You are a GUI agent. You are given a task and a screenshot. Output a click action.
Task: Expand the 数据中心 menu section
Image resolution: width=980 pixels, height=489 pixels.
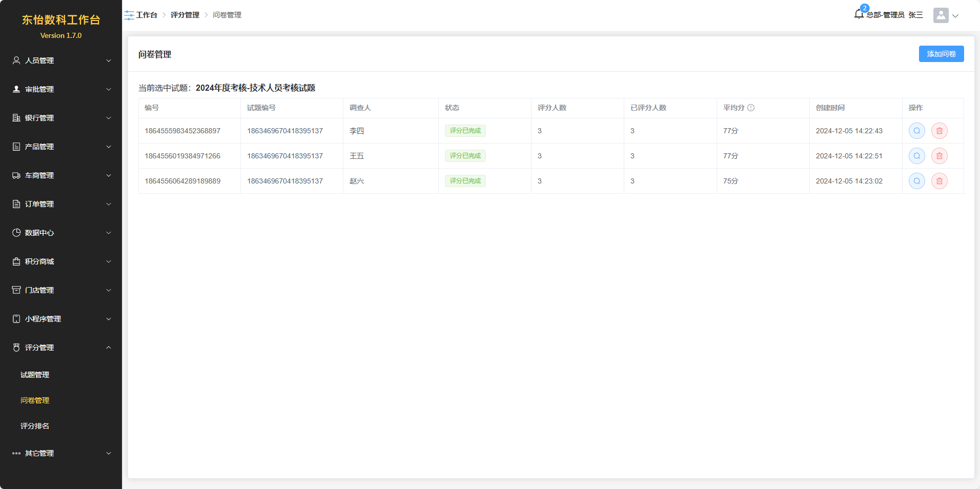click(61, 233)
